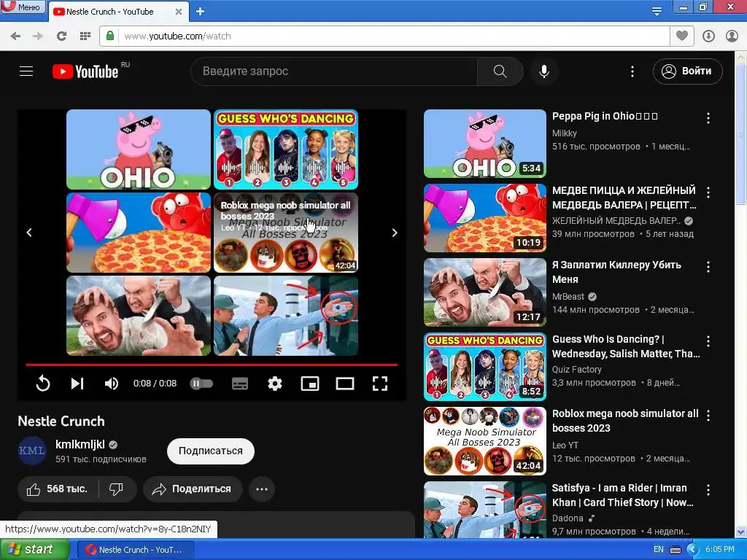Open Guess Who Is Dancing sidebar title
The width and height of the screenshot is (747, 560).
(x=626, y=346)
